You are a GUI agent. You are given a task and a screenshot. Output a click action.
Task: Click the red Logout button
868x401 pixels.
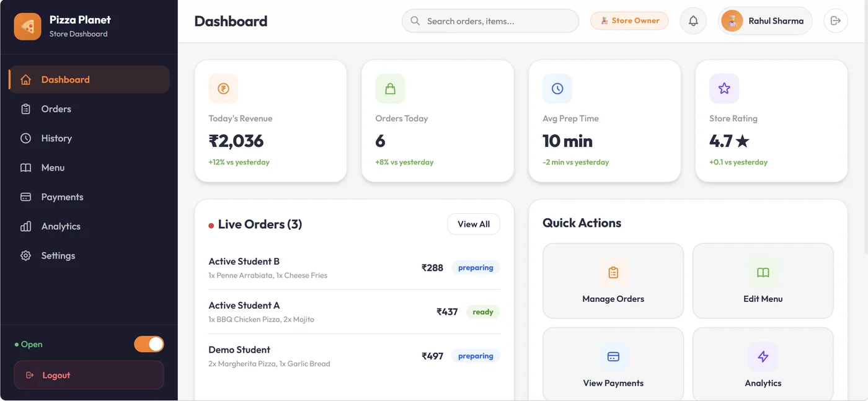89,375
